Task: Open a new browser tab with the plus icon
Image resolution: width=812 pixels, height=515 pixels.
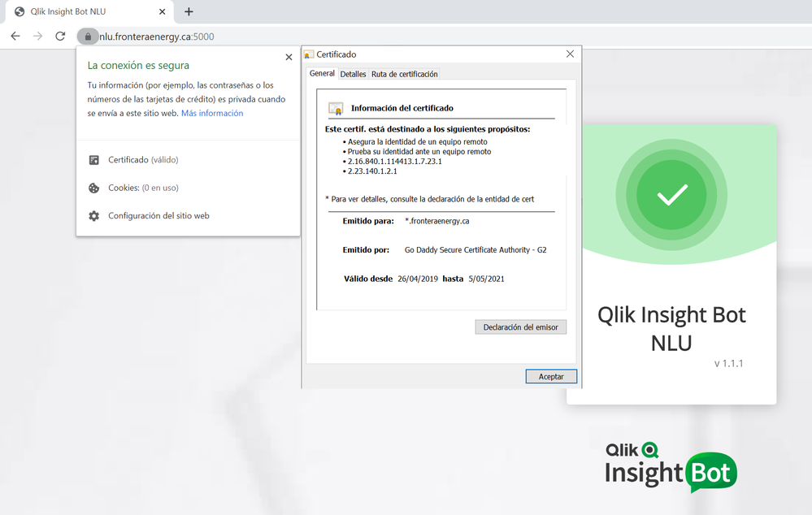Action: pyautogui.click(x=189, y=11)
